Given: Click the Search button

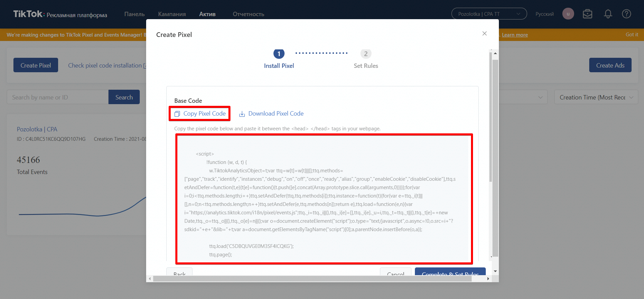Looking at the screenshot, I should [124, 97].
